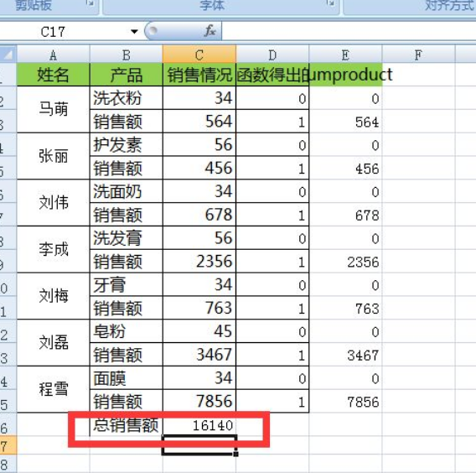Click the total cell 16140
This screenshot has height=473, width=476.
(199, 424)
